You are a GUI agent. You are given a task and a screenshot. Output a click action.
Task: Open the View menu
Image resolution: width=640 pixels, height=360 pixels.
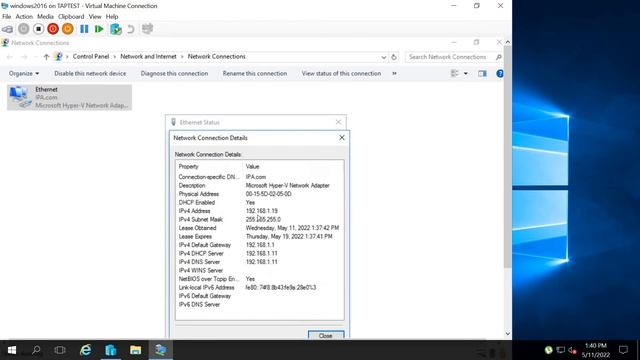tap(95, 17)
